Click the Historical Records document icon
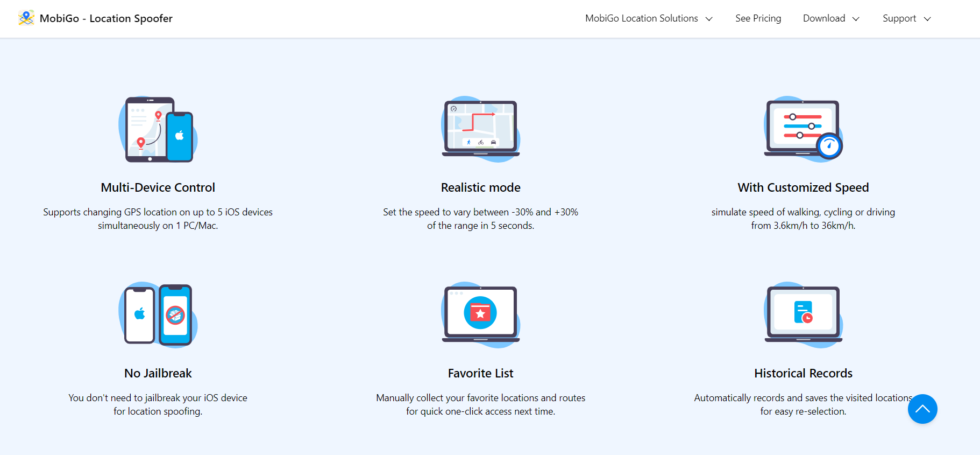This screenshot has height=455, width=980. pos(804,315)
